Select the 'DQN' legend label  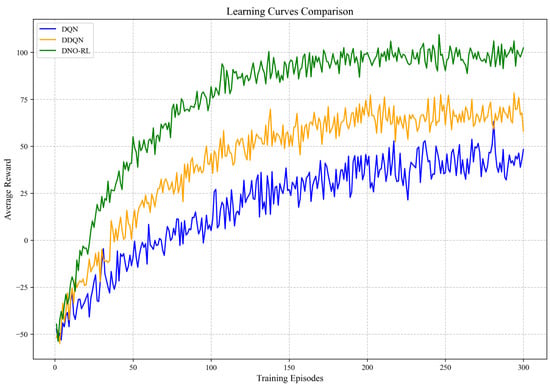pyautogui.click(x=70, y=29)
